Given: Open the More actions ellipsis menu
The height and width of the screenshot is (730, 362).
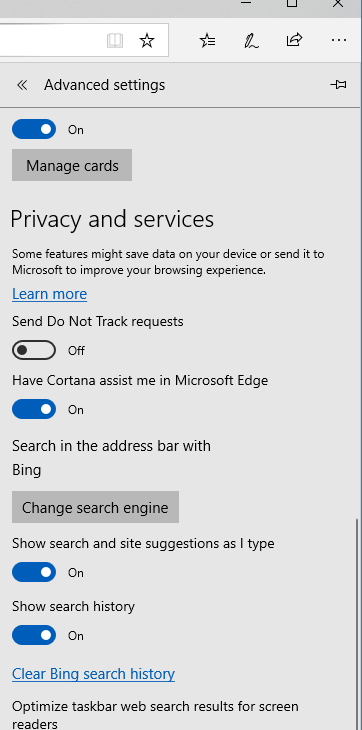Looking at the screenshot, I should (x=339, y=41).
